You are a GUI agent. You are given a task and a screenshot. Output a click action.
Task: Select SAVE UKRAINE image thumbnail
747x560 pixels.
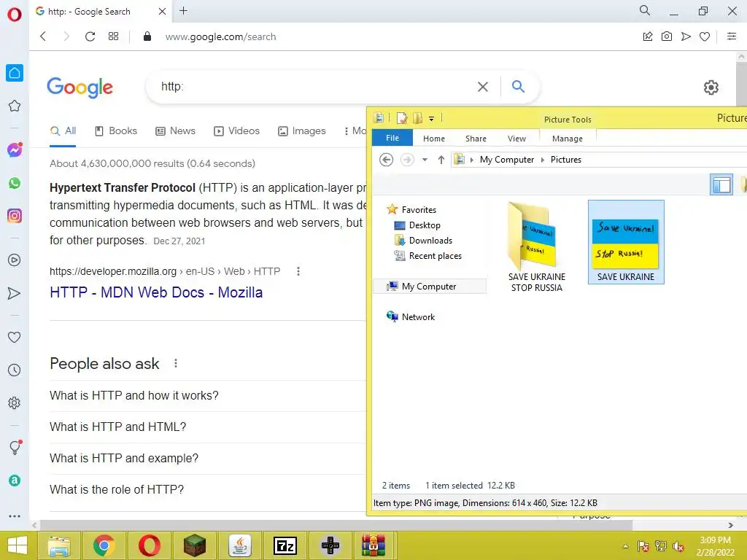click(626, 242)
